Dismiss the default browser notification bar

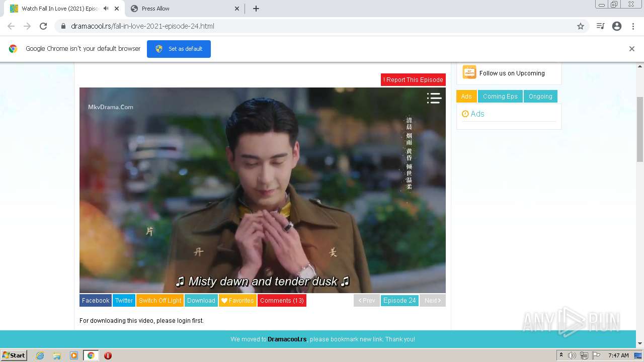coord(631,49)
